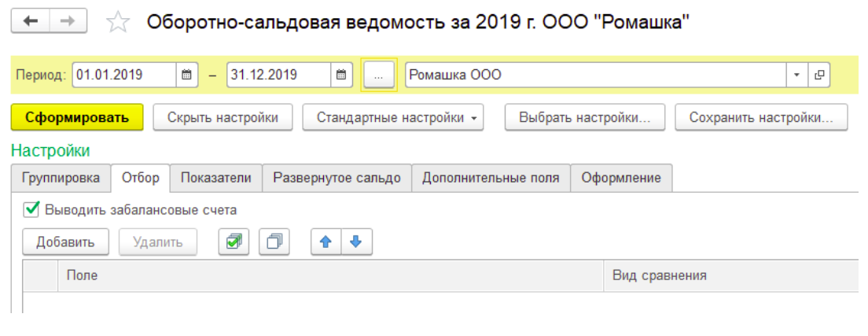Click the Сформировать button

pyautogui.click(x=77, y=117)
